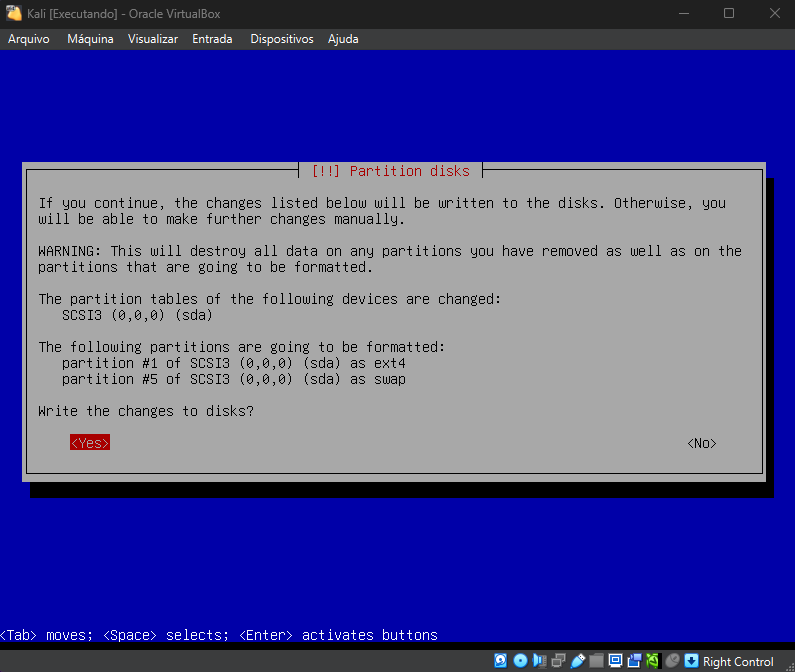Click the shared folders status icon
The width and height of the screenshot is (795, 672).
(596, 661)
